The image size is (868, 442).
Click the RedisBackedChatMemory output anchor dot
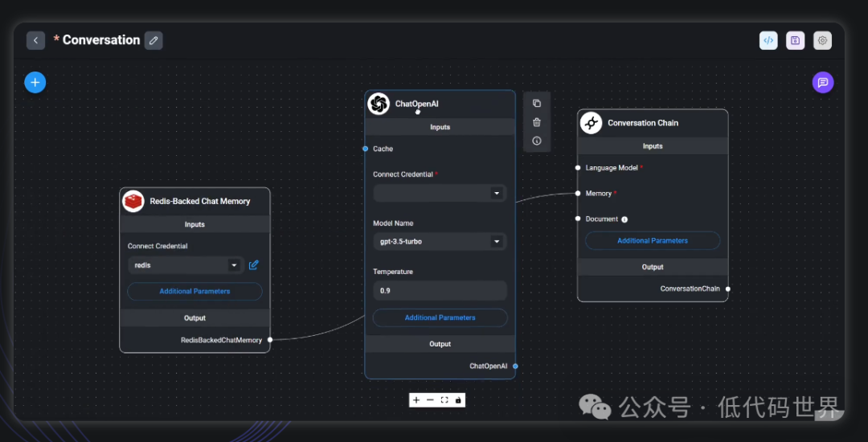pyautogui.click(x=270, y=340)
